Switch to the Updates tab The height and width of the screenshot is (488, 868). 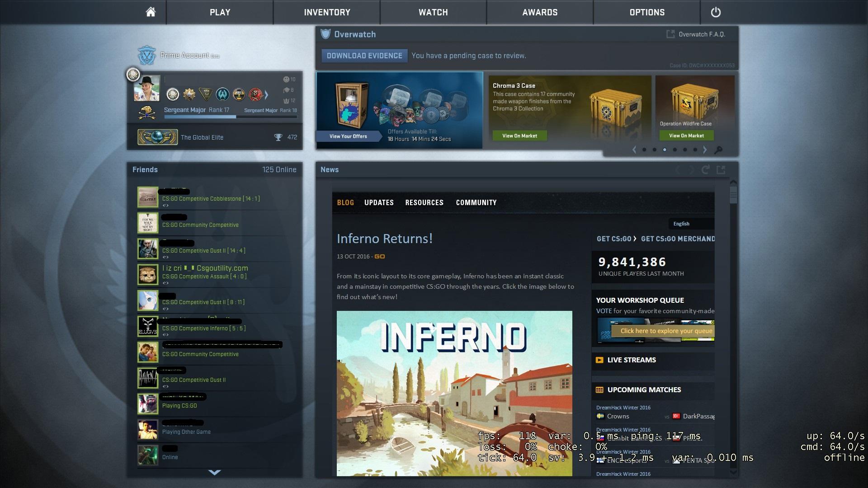coord(379,202)
